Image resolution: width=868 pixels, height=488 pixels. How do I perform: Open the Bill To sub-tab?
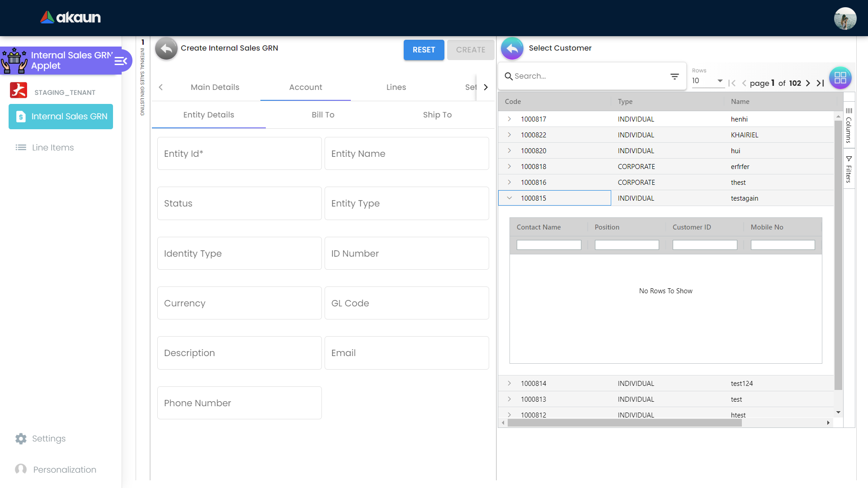[323, 115]
